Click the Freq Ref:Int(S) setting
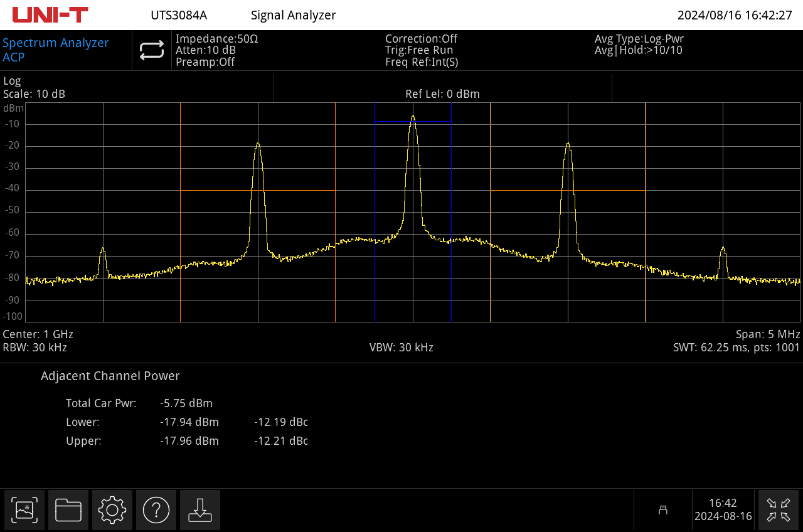Screen dimensions: 803x532 click(x=422, y=62)
